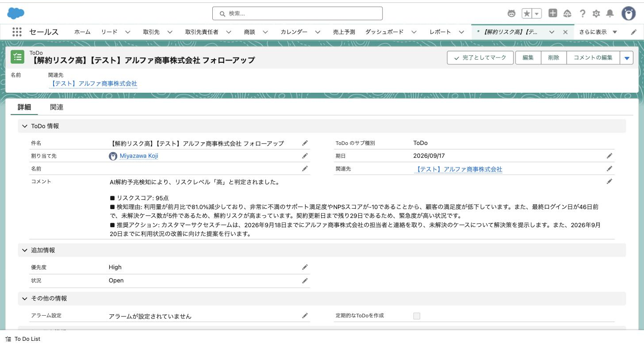Edit the 状況 field pencil icon

pyautogui.click(x=305, y=281)
